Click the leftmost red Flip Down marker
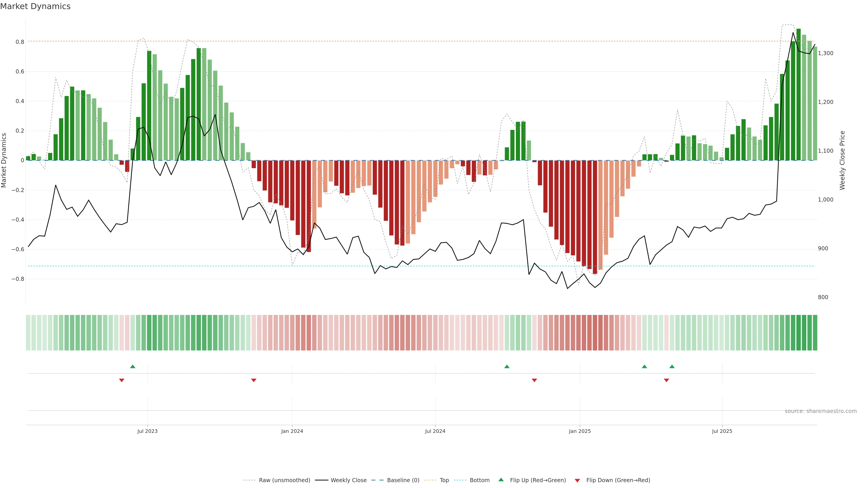The width and height of the screenshot is (868, 488). pos(122,380)
